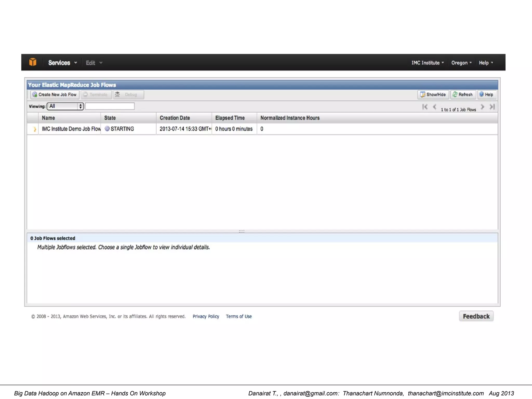Expand the Services menu
The image size is (532, 399).
pyautogui.click(x=62, y=63)
